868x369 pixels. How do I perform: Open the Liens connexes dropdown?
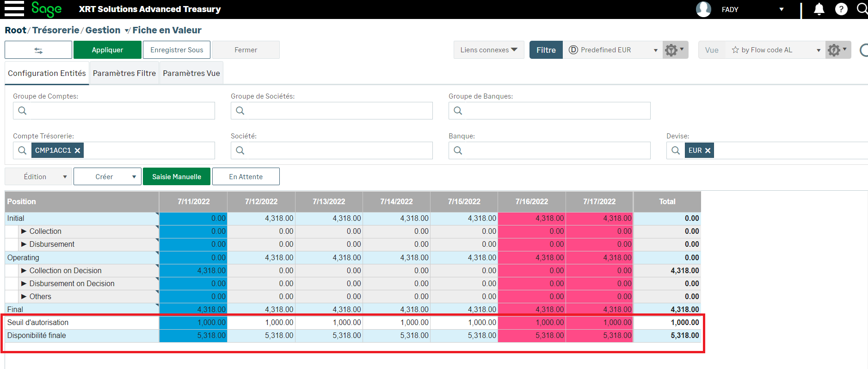(x=488, y=50)
